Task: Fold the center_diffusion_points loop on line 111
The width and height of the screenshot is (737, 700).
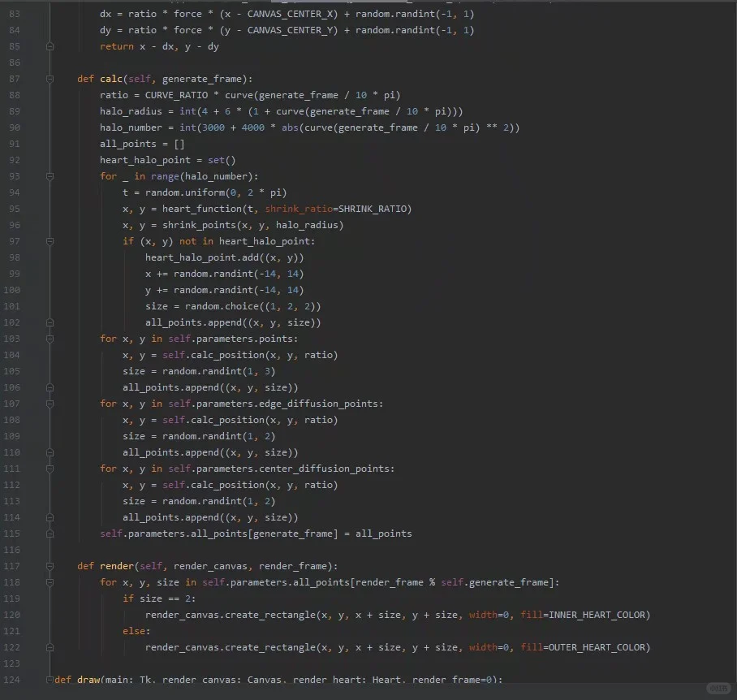Action: (x=50, y=469)
